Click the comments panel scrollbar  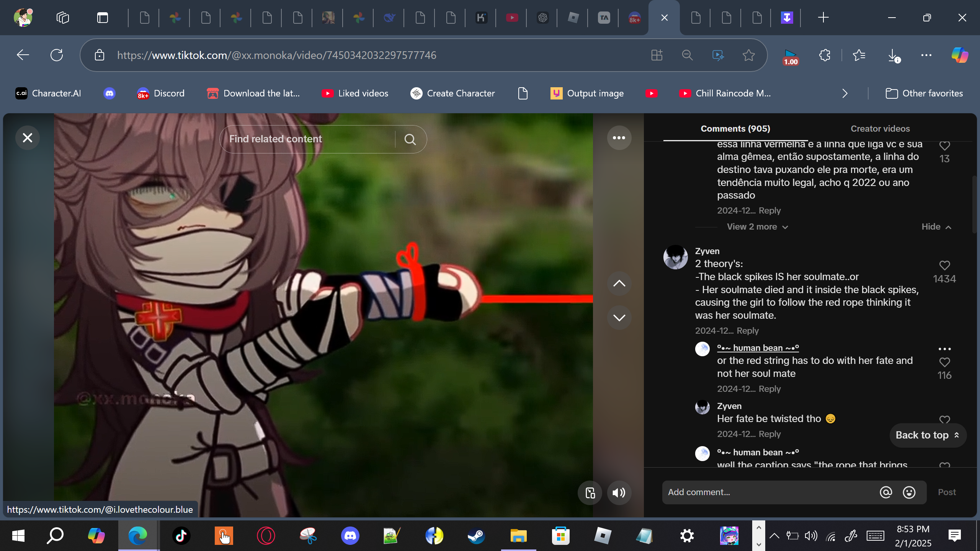975,205
